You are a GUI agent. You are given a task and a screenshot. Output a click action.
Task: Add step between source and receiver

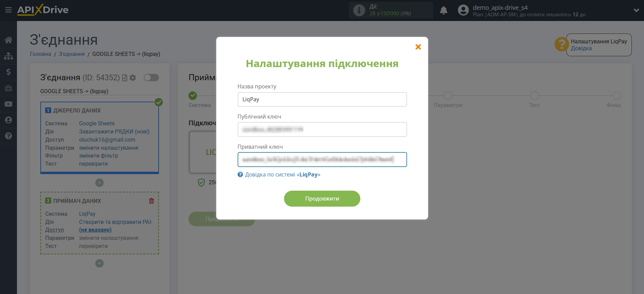pyautogui.click(x=99, y=183)
